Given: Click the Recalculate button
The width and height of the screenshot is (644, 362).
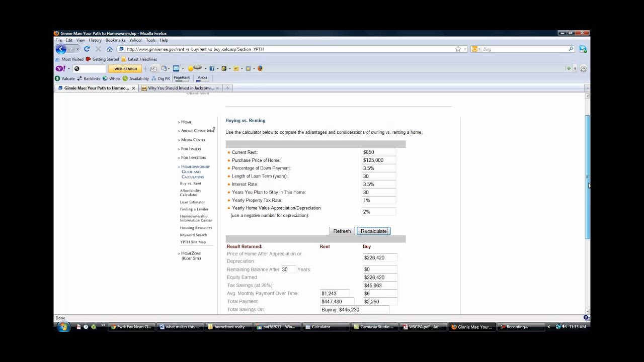Looking at the screenshot, I should click(374, 231).
